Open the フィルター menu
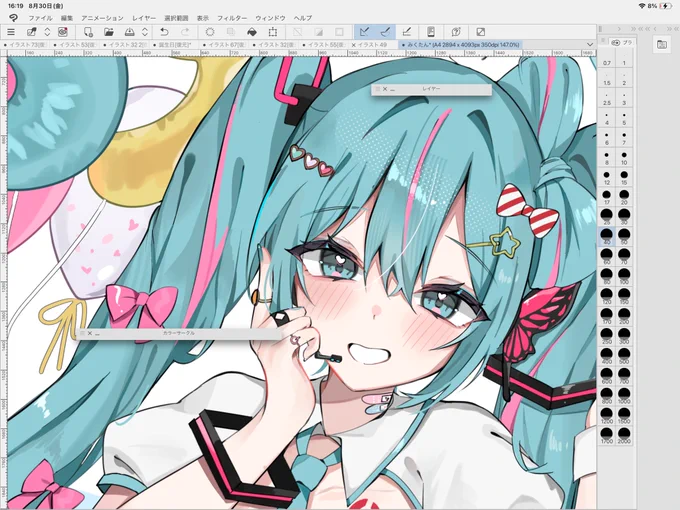This screenshot has width=680, height=510. (232, 18)
